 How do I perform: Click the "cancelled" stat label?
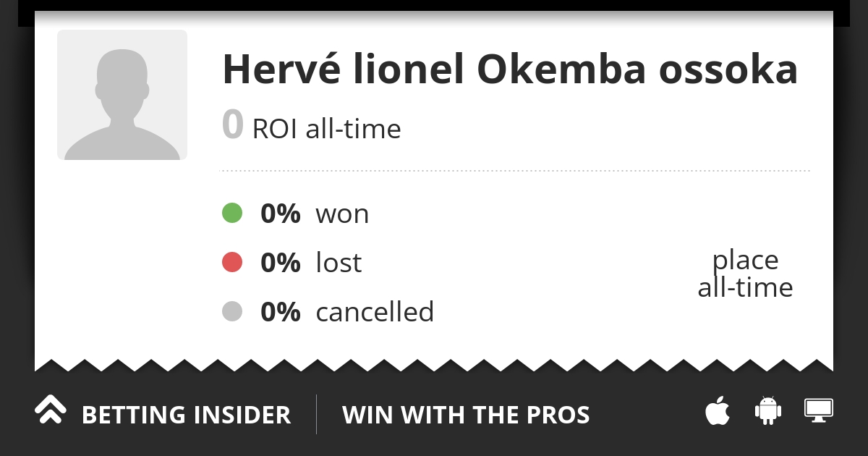375,312
